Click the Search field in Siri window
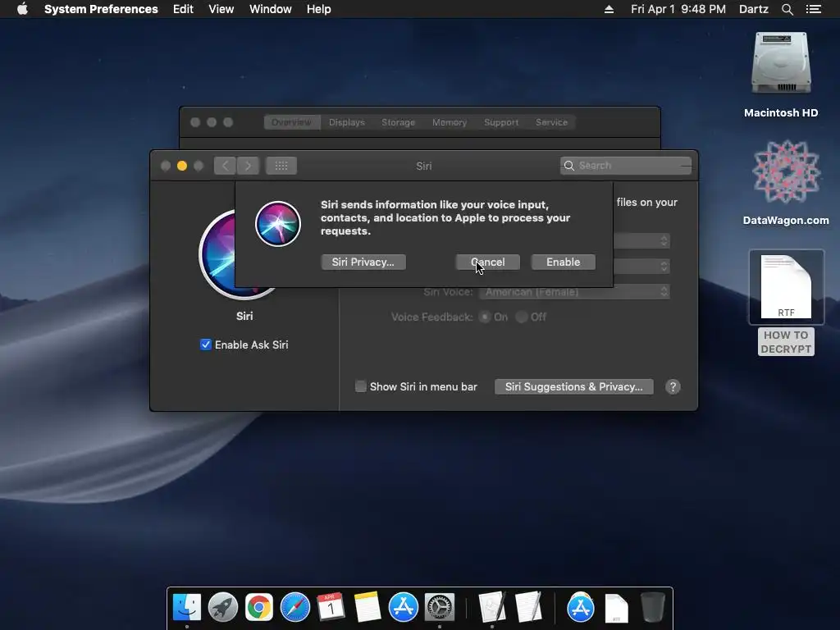Screen dimensions: 840x630 [x=626, y=166]
